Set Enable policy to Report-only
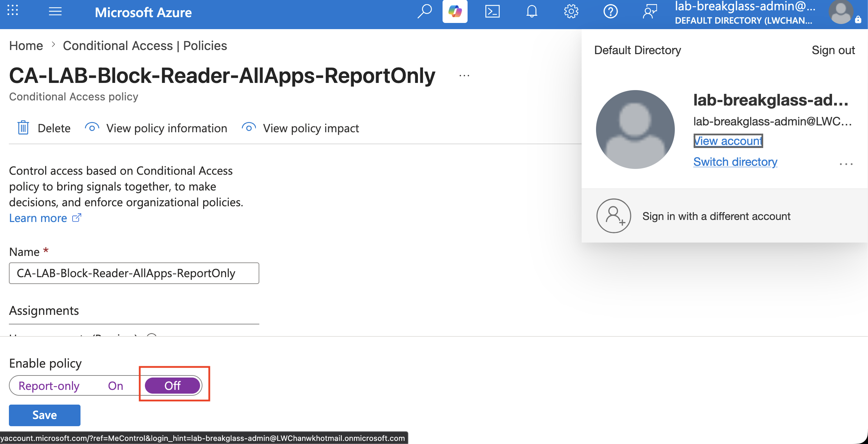This screenshot has width=868, height=444. click(49, 386)
